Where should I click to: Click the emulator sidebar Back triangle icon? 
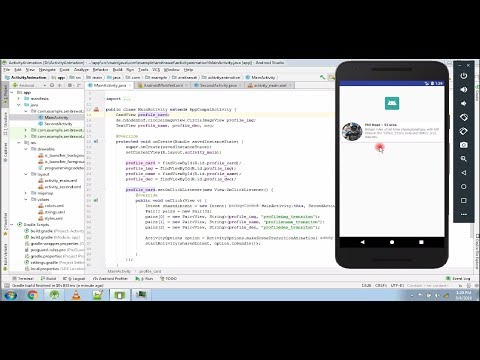463,173
